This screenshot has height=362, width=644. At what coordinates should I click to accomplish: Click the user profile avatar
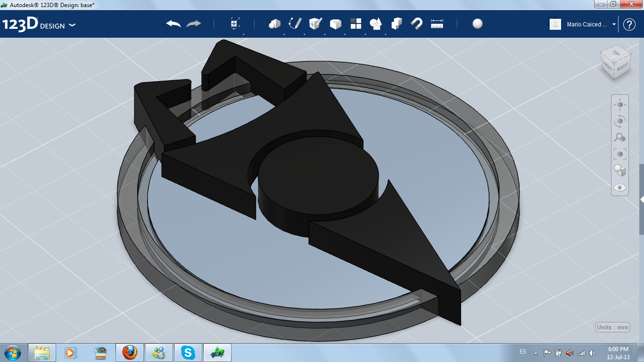555,25
